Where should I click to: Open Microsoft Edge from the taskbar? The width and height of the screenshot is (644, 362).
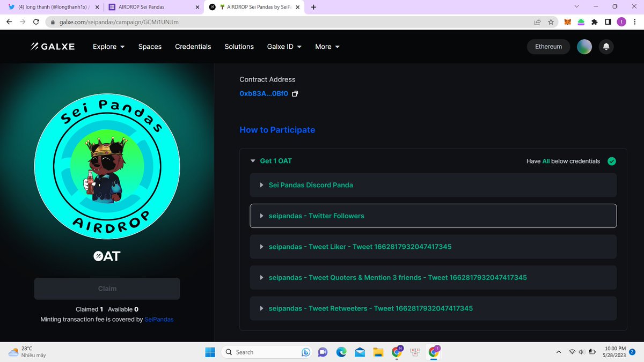341,352
